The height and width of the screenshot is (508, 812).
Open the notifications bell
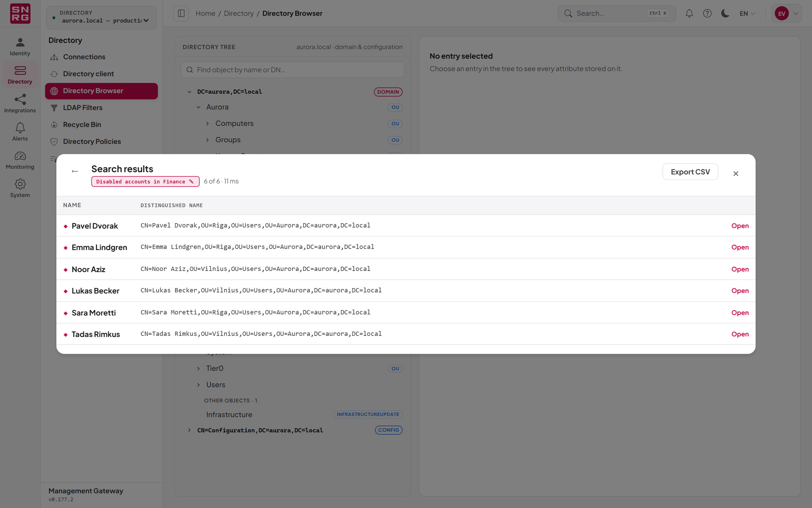tap(689, 14)
